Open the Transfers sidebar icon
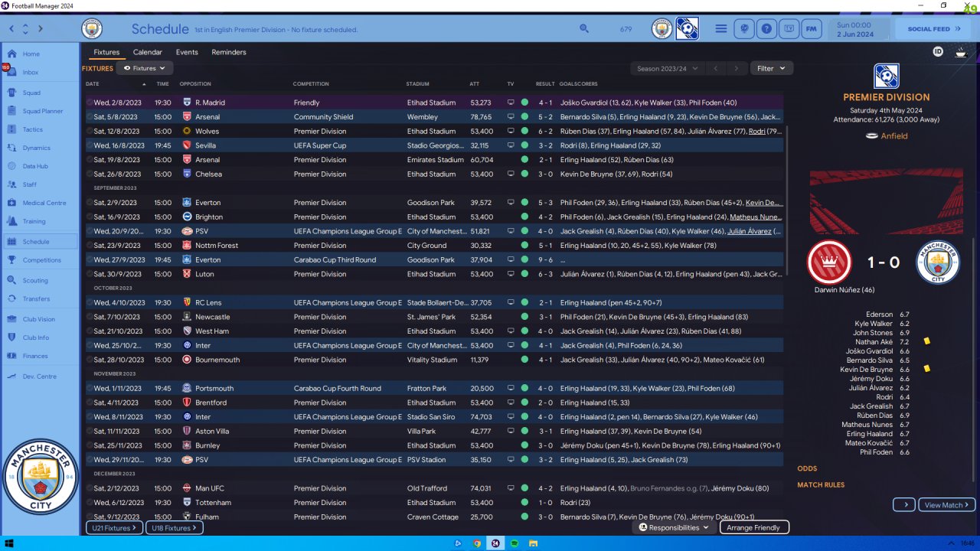The width and height of the screenshot is (980, 551). coord(12,299)
